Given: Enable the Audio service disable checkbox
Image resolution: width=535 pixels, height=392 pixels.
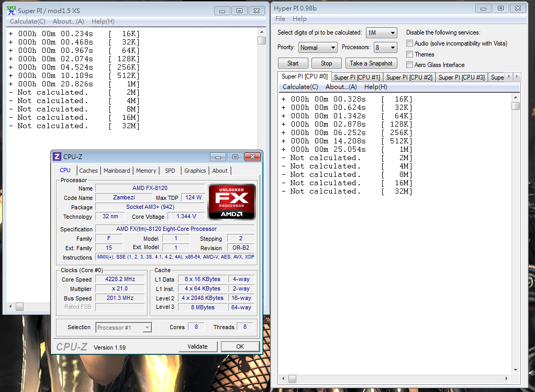Looking at the screenshot, I should click(x=409, y=43).
